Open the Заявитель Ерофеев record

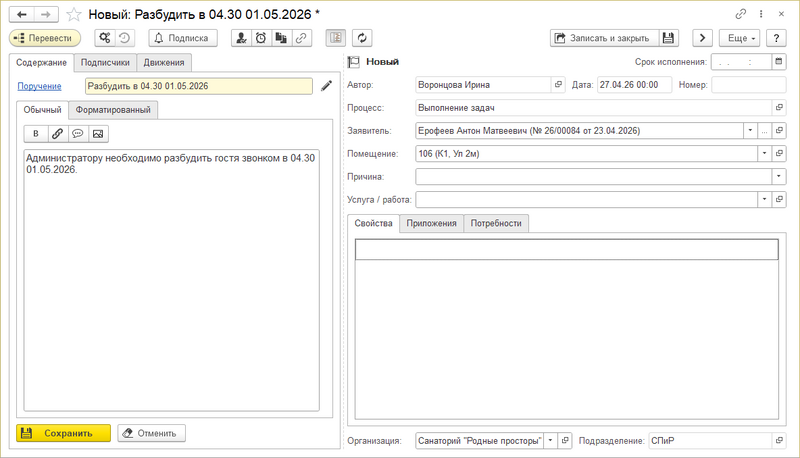tap(779, 131)
